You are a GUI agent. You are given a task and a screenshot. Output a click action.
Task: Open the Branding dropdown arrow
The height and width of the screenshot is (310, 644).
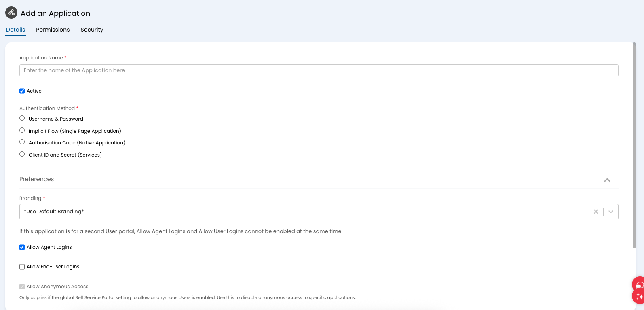tap(610, 212)
